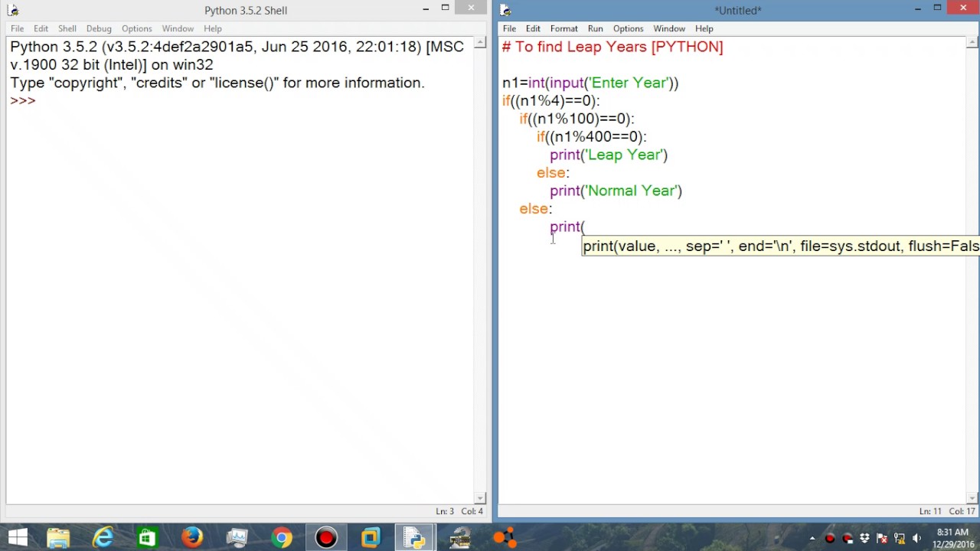Click the print('Normal Year') line

click(616, 191)
